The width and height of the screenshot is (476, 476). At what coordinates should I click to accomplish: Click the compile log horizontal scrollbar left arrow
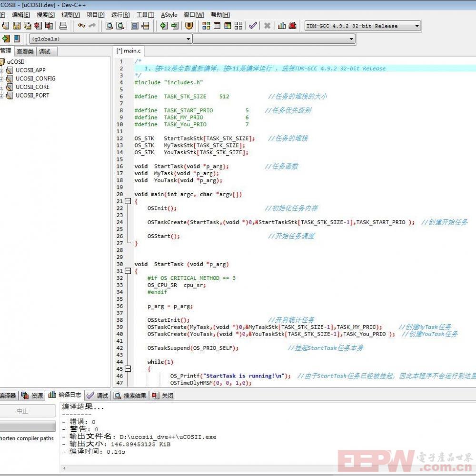pos(64,468)
